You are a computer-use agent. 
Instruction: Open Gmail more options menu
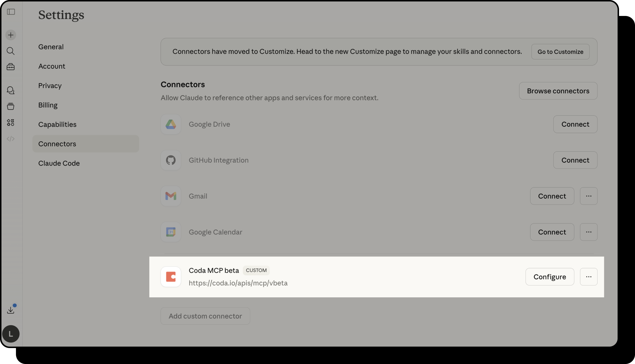(589, 196)
